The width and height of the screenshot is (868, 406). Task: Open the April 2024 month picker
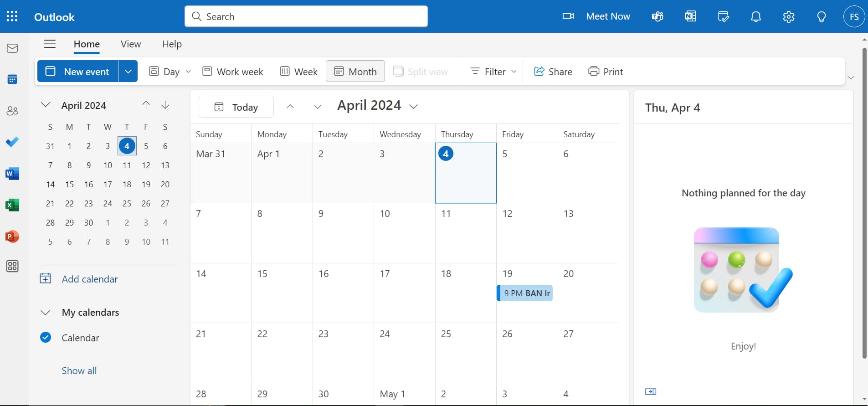click(377, 106)
